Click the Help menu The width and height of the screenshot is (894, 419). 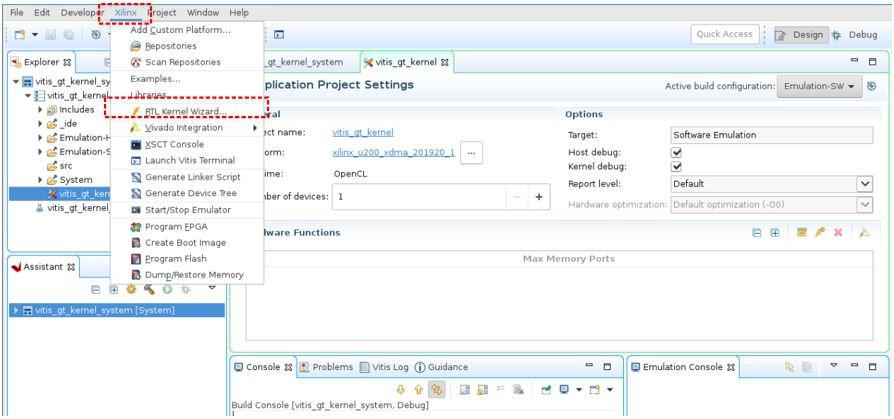[239, 13]
